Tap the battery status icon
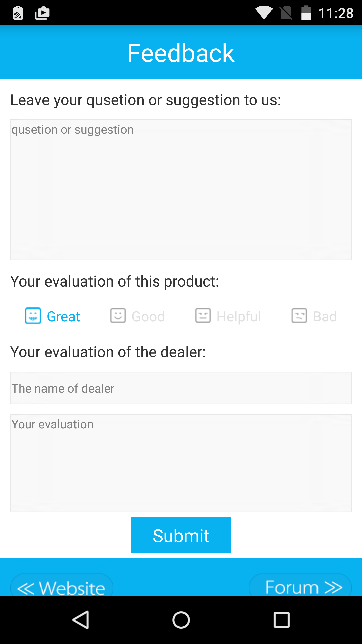The width and height of the screenshot is (362, 644). (306, 13)
